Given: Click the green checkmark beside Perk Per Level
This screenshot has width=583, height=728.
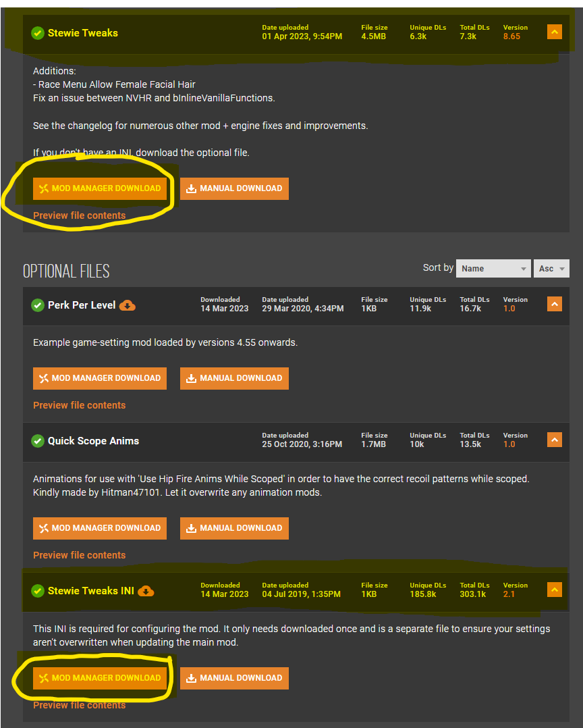Looking at the screenshot, I should pos(38,305).
